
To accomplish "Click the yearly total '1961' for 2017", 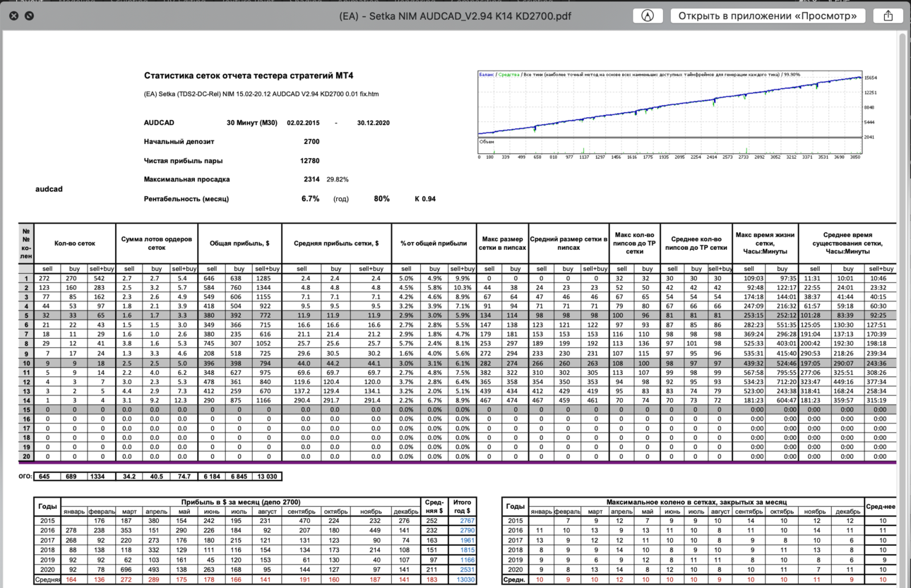I will pyautogui.click(x=468, y=540).
